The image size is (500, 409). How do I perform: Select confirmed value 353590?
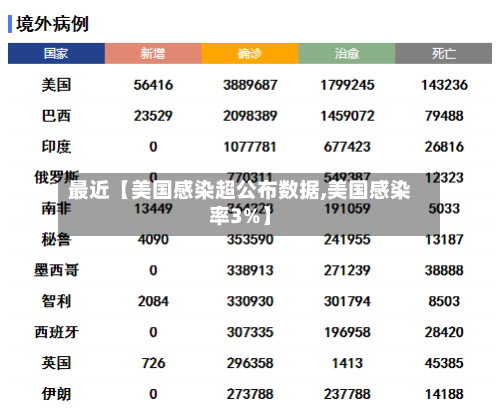[250, 240]
